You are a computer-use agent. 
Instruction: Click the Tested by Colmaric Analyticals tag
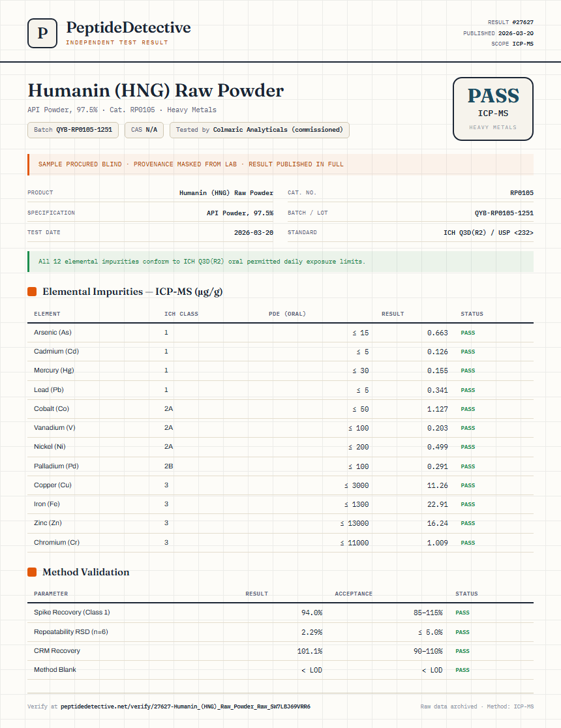[x=259, y=130]
